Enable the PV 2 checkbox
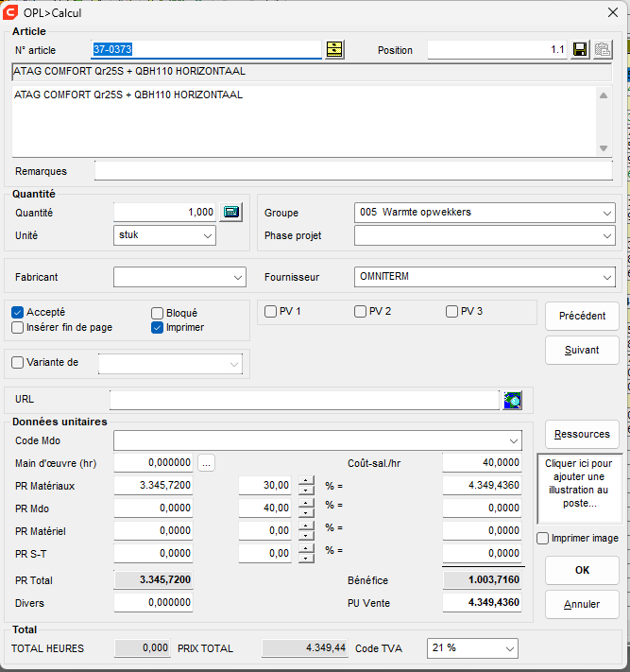 360,312
